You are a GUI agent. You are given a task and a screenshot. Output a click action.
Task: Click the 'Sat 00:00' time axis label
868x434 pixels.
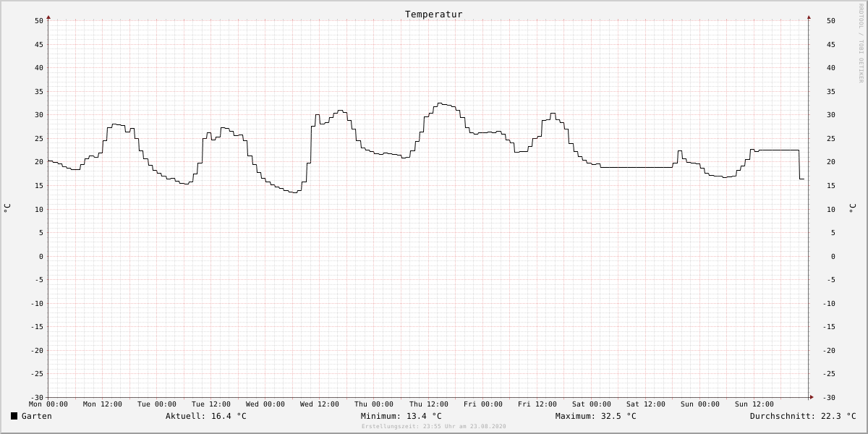point(592,404)
